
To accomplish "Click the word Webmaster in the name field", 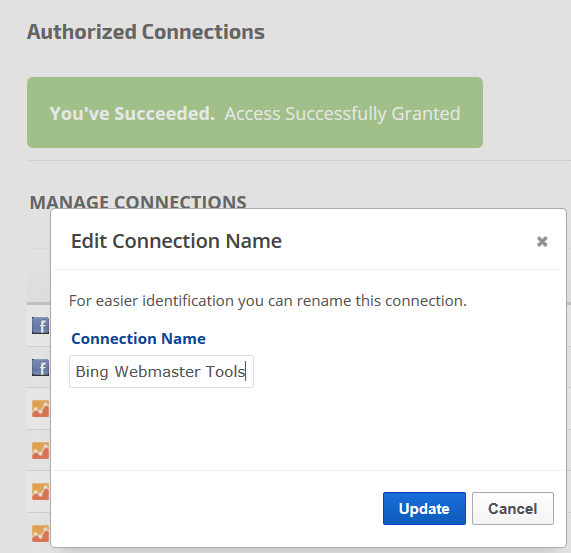I will pos(157,372).
